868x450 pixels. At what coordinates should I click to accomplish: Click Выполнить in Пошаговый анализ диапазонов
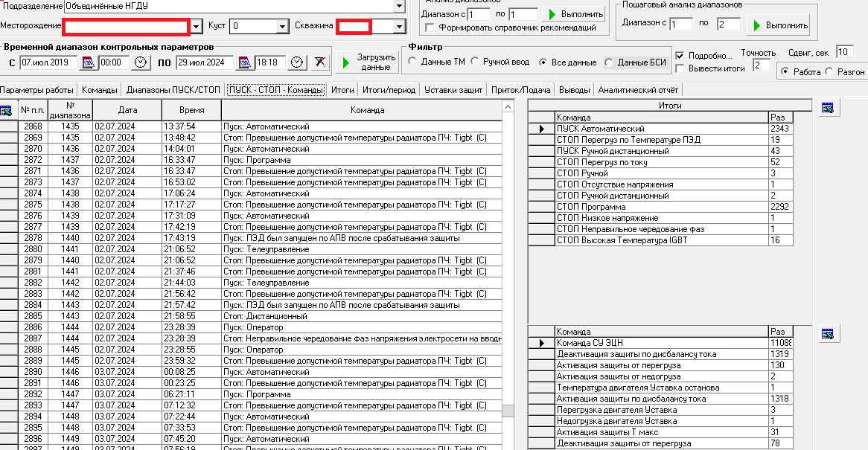click(x=779, y=25)
